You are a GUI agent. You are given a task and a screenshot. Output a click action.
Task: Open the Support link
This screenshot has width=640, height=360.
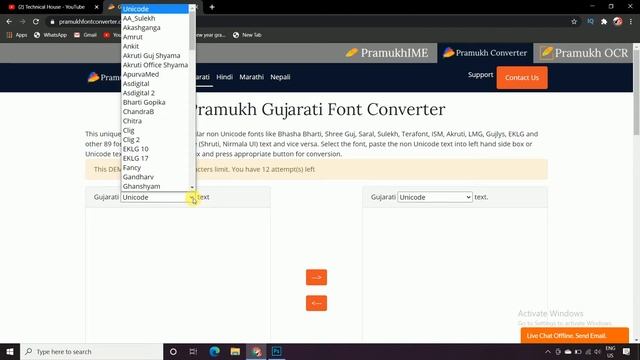(480, 75)
